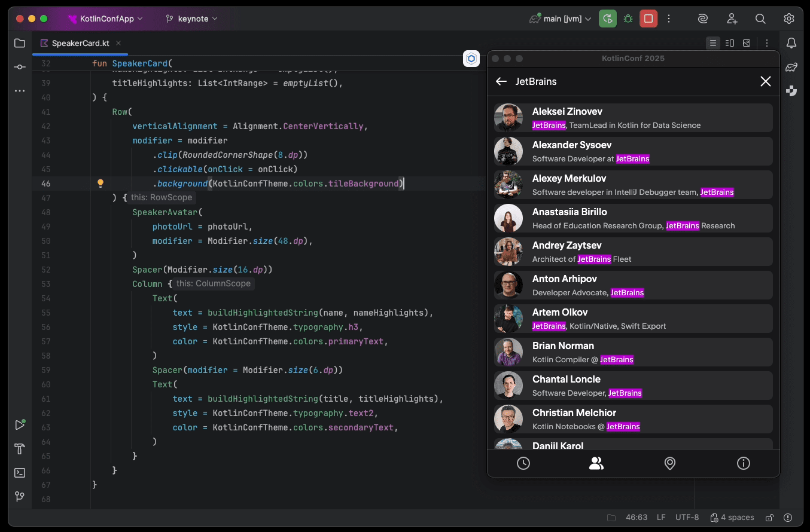The image size is (810, 532).
Task: Open the Git version control panel
Action: coord(20,497)
